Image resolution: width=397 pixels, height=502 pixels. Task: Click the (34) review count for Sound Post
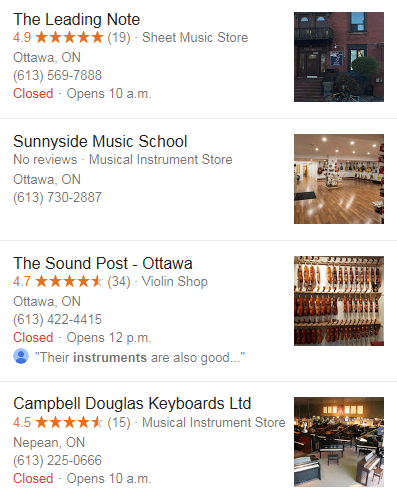coord(119,282)
